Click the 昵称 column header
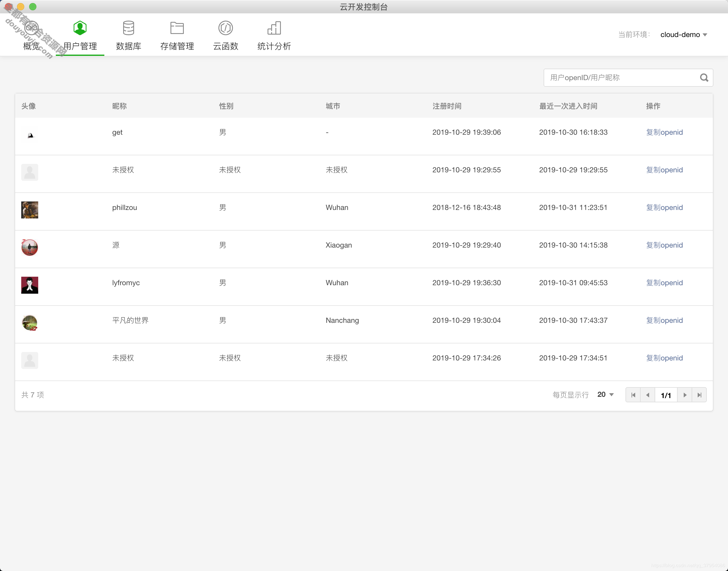 pos(119,106)
